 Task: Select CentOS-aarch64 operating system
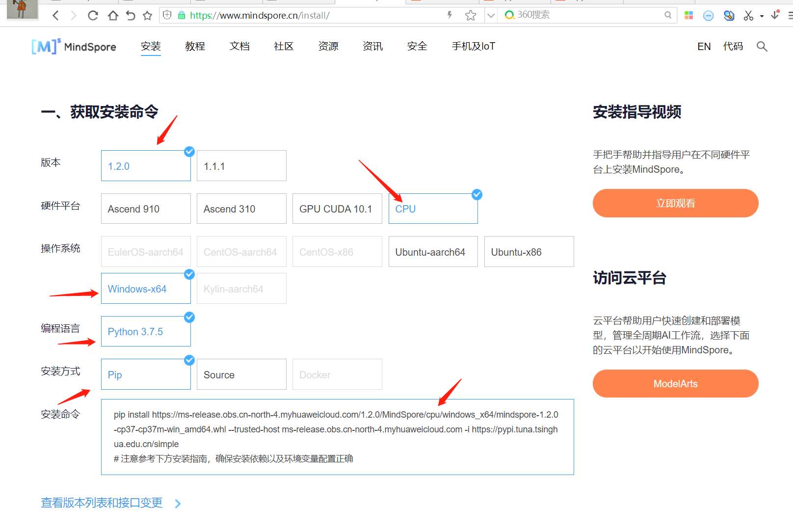241,252
